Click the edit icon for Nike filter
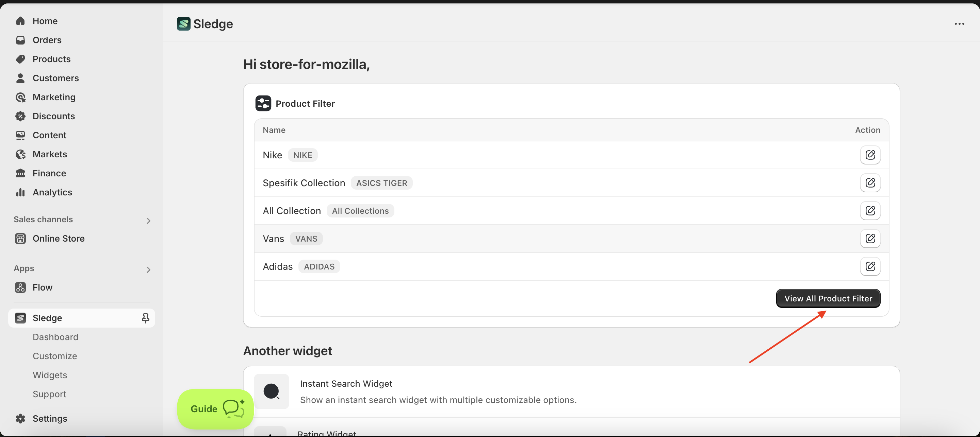Viewport: 980px width, 437px height. pos(870,155)
